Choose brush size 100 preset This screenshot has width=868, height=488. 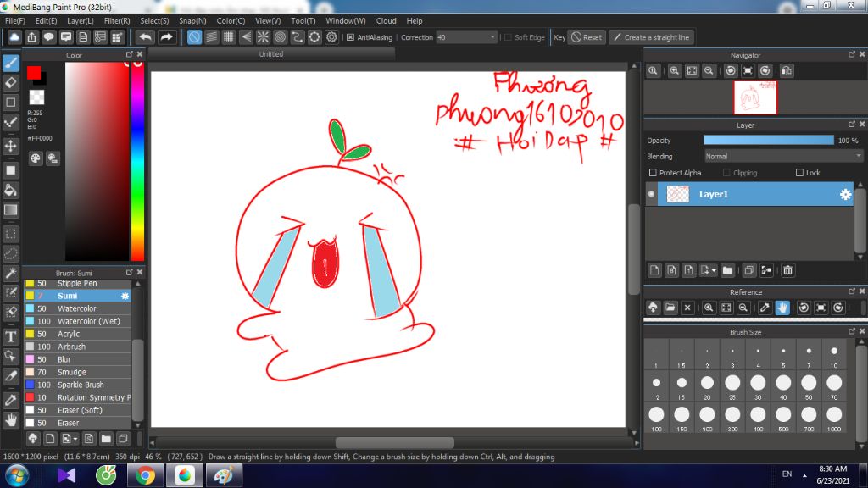pyautogui.click(x=656, y=417)
